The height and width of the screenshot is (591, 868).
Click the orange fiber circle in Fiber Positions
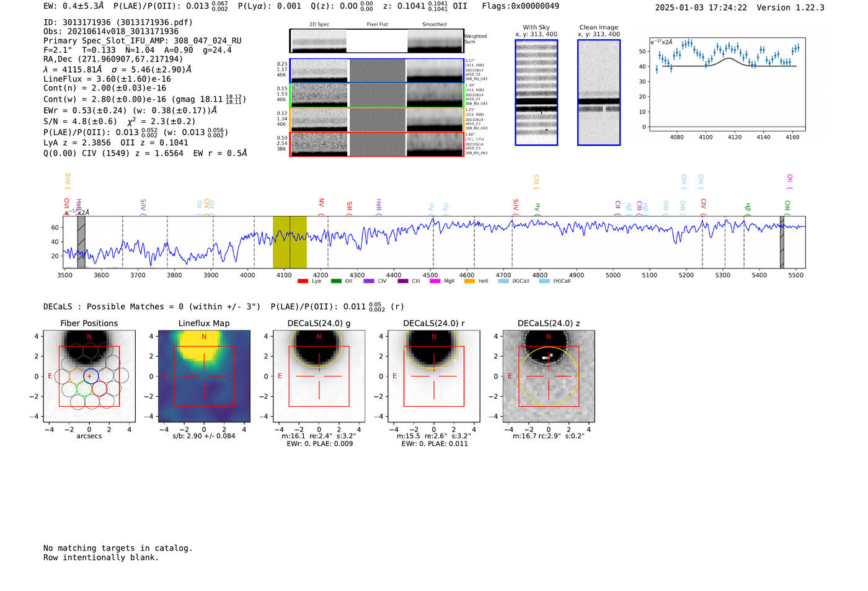[x=76, y=376]
